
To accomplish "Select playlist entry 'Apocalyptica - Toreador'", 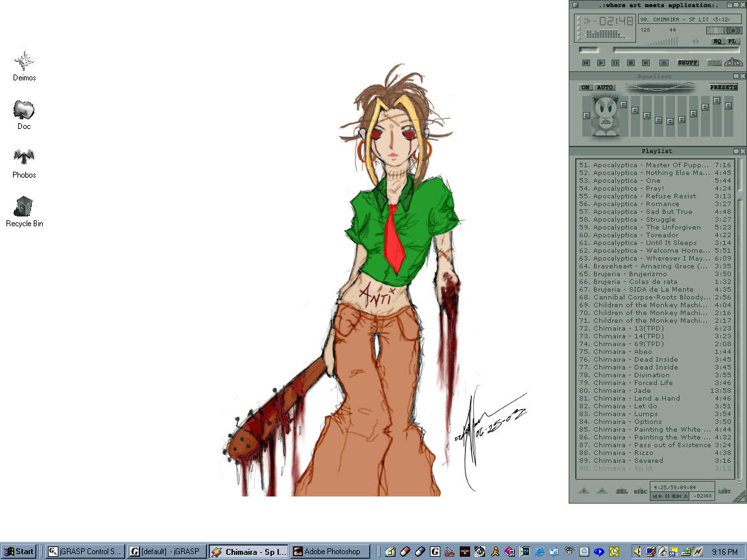I will point(655,235).
